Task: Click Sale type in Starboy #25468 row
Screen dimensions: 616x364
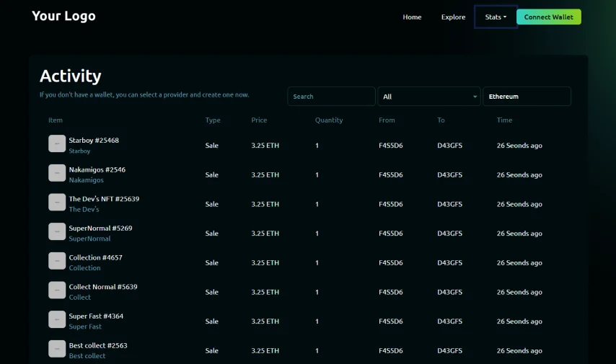Action: [x=212, y=146]
